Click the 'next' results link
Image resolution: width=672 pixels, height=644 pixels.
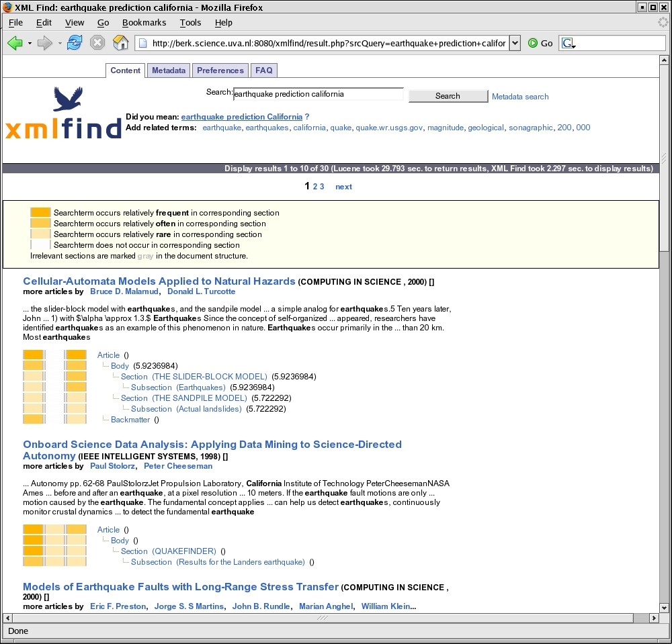pos(343,186)
